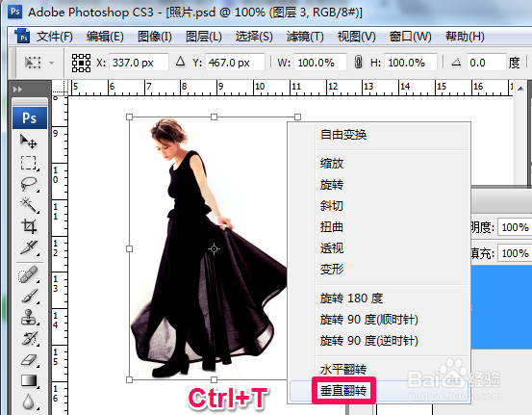Open the 窗口(W) menu
532x415 pixels.
tap(411, 37)
